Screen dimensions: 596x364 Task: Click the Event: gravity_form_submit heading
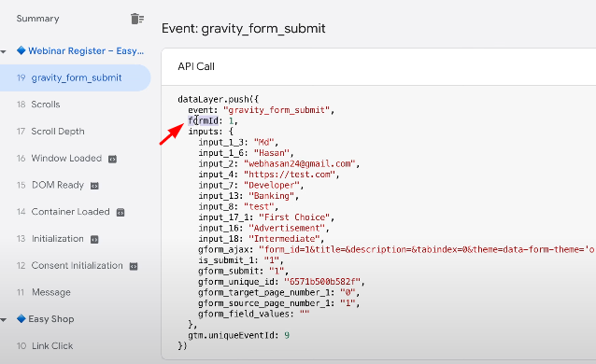tap(243, 29)
